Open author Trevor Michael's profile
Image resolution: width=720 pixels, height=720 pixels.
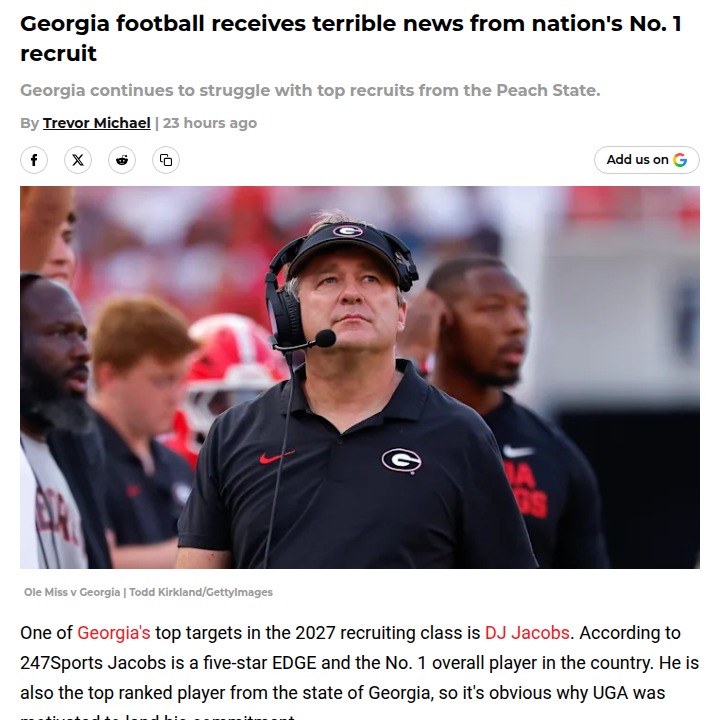click(x=97, y=123)
